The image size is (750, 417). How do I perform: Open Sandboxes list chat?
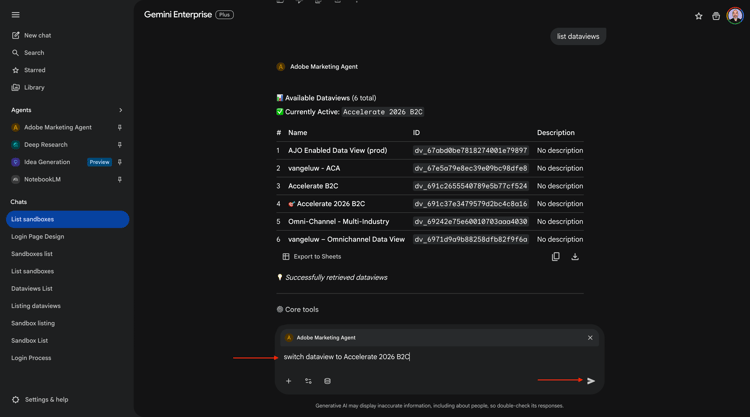pos(32,254)
